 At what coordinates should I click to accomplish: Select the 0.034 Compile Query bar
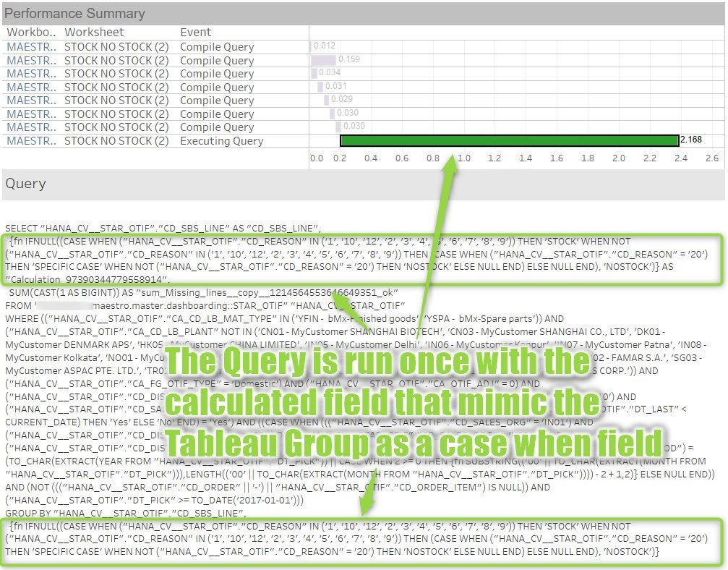[x=314, y=73]
